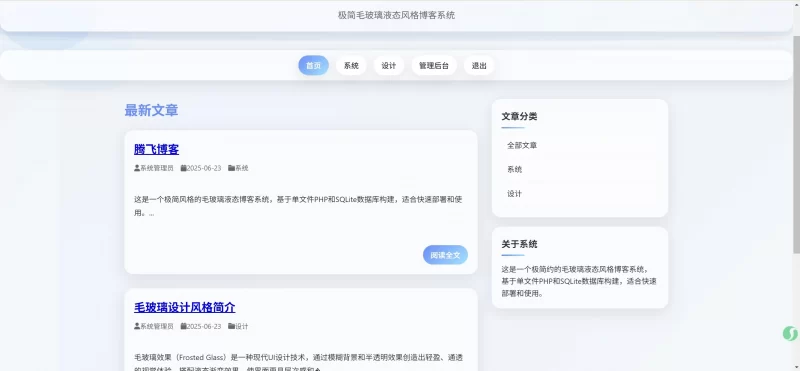Click the 设计 category label on 毛玻璃设计风格简介
Screen dimensions: 800x371
(x=242, y=326)
